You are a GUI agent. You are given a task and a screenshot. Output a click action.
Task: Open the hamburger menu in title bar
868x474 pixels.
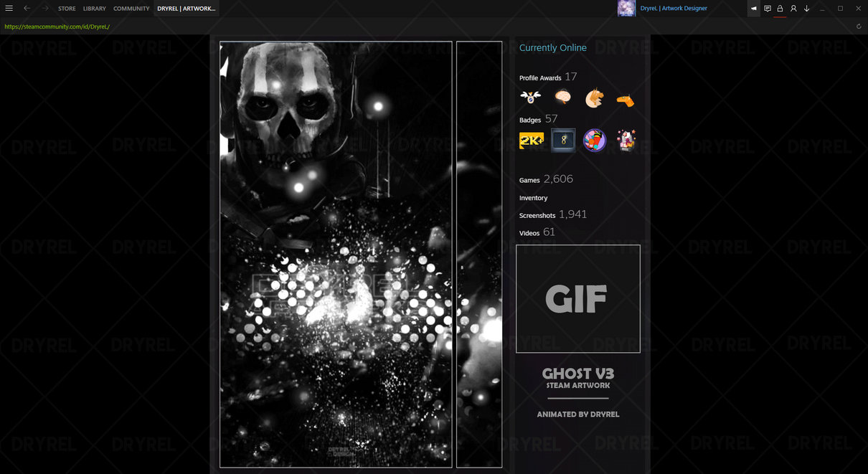click(9, 9)
